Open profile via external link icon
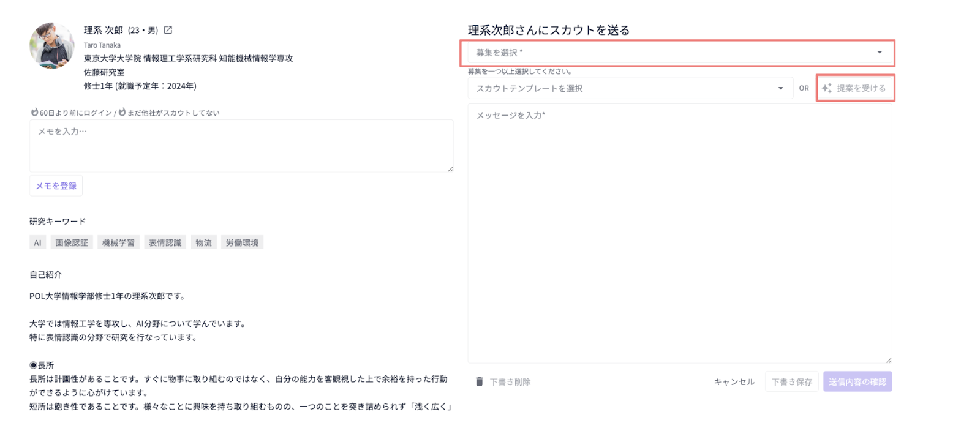Image resolution: width=980 pixels, height=431 pixels. tap(168, 30)
